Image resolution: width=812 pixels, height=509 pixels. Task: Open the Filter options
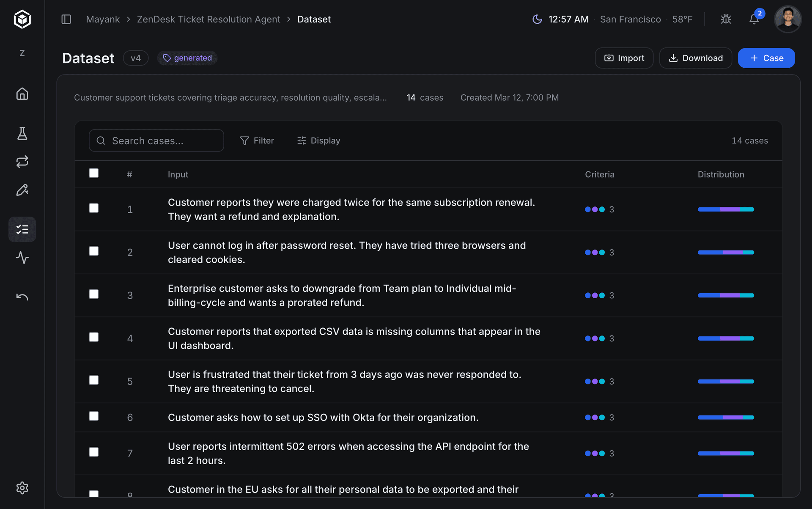tap(257, 140)
